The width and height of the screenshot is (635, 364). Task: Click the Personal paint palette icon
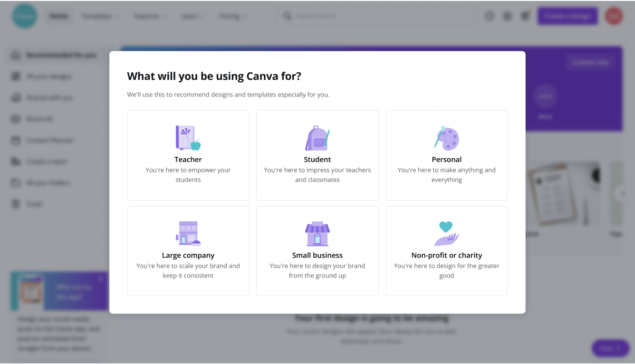pyautogui.click(x=447, y=138)
